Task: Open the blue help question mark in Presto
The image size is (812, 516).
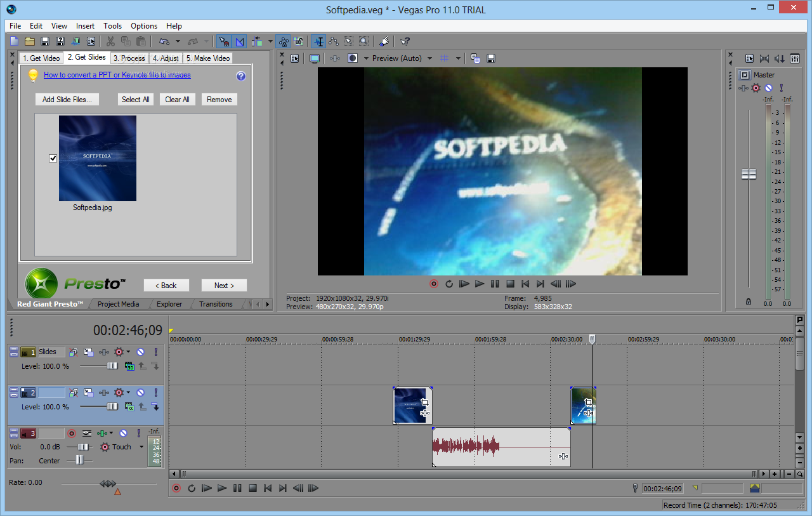Action: (241, 76)
